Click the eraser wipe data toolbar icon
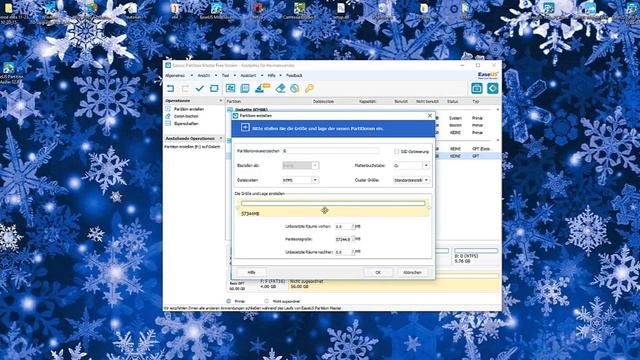Image resolution: width=640 pixels, height=360 pixels. [280, 88]
